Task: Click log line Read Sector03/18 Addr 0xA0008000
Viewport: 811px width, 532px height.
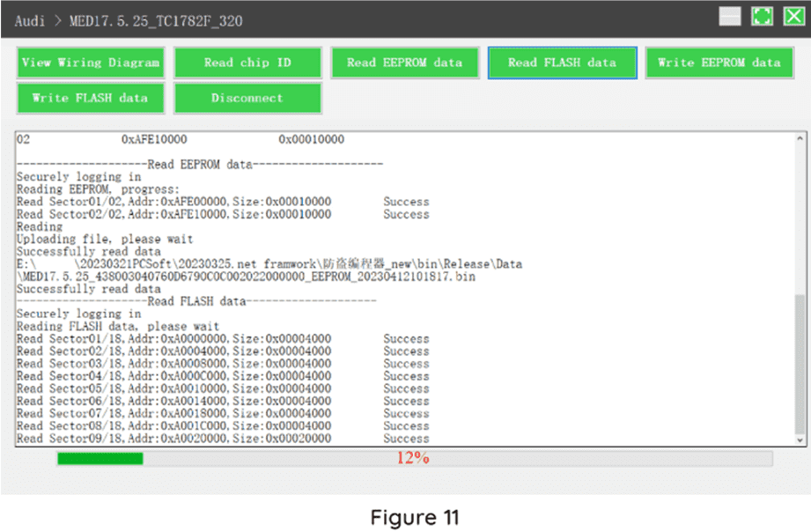Action: point(223,364)
